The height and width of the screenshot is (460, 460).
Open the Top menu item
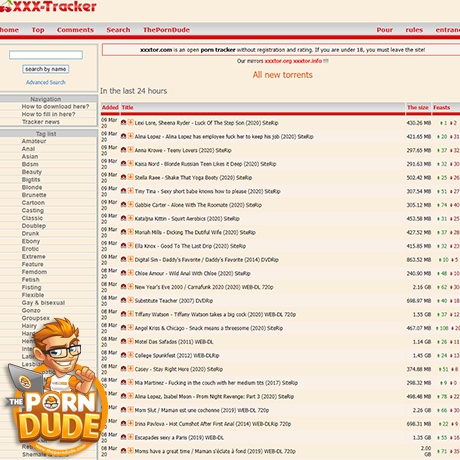pos(38,30)
